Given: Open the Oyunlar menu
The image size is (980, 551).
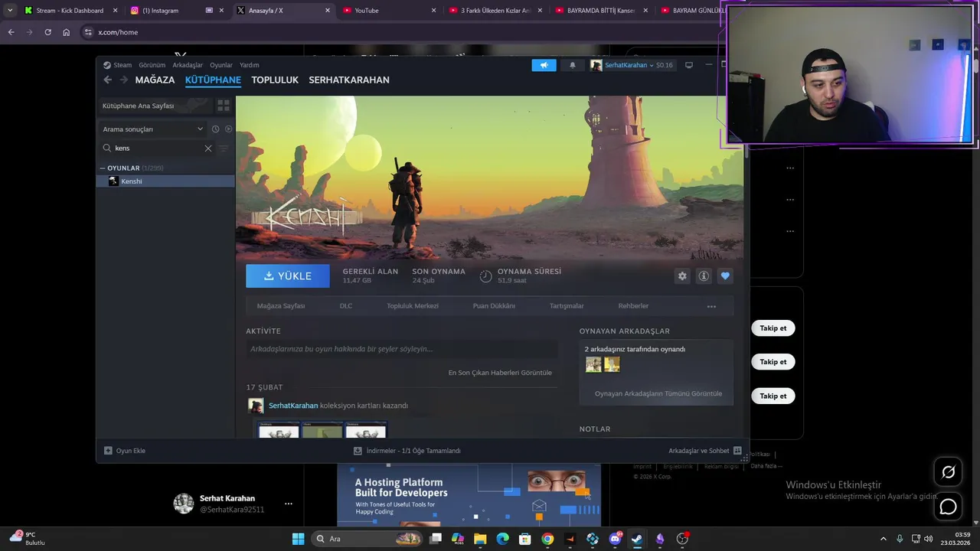Looking at the screenshot, I should click(221, 65).
